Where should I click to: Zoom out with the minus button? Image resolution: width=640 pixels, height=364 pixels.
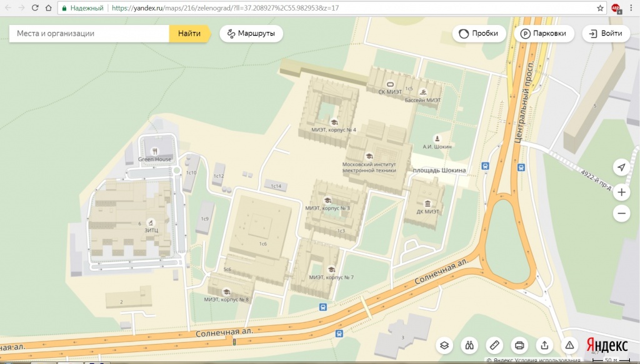621,213
